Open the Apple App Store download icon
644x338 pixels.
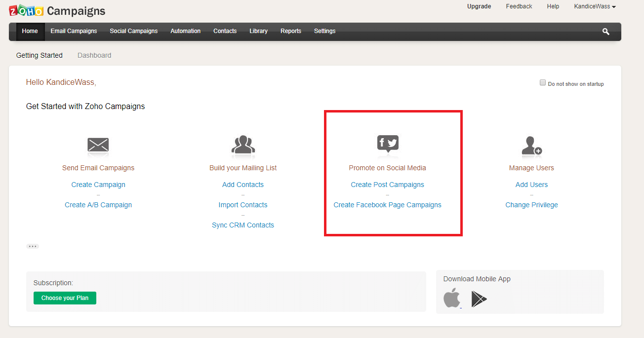tap(452, 299)
